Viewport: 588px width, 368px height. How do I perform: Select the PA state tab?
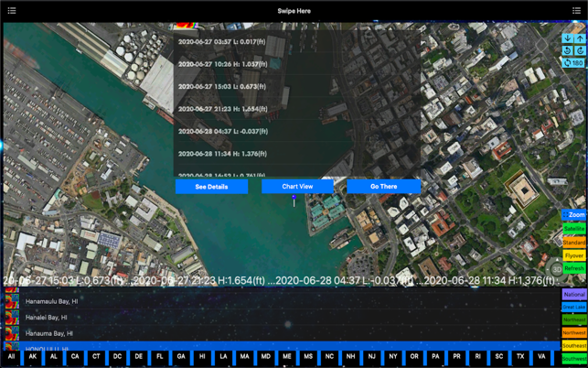(435, 357)
